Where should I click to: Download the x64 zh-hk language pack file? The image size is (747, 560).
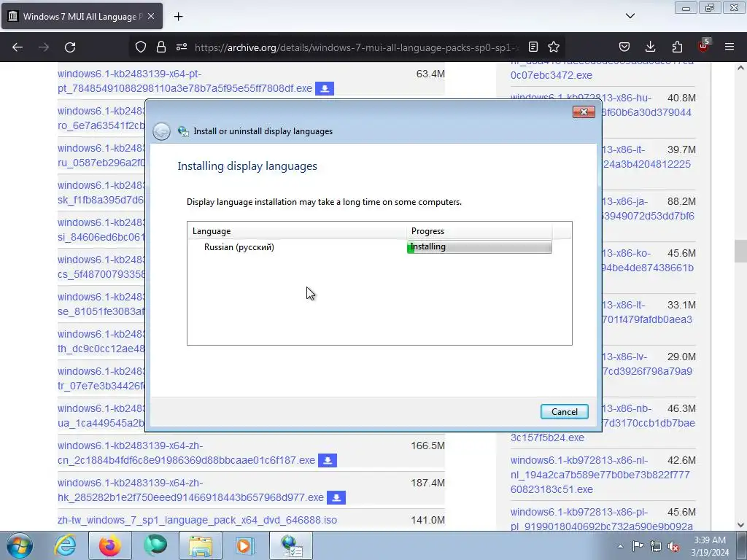coord(336,497)
